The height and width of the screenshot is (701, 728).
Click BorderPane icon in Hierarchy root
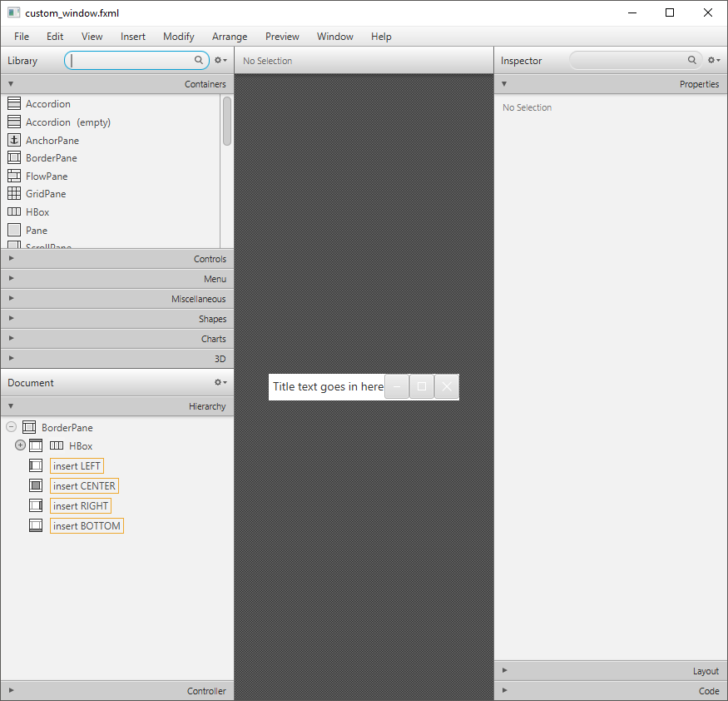(29, 427)
